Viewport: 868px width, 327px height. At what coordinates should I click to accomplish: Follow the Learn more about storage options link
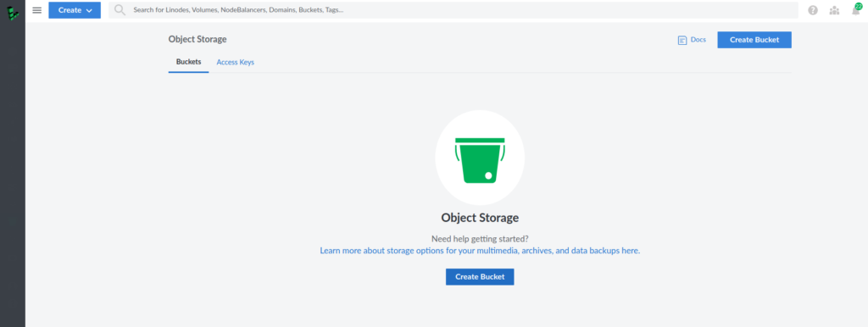(x=480, y=251)
